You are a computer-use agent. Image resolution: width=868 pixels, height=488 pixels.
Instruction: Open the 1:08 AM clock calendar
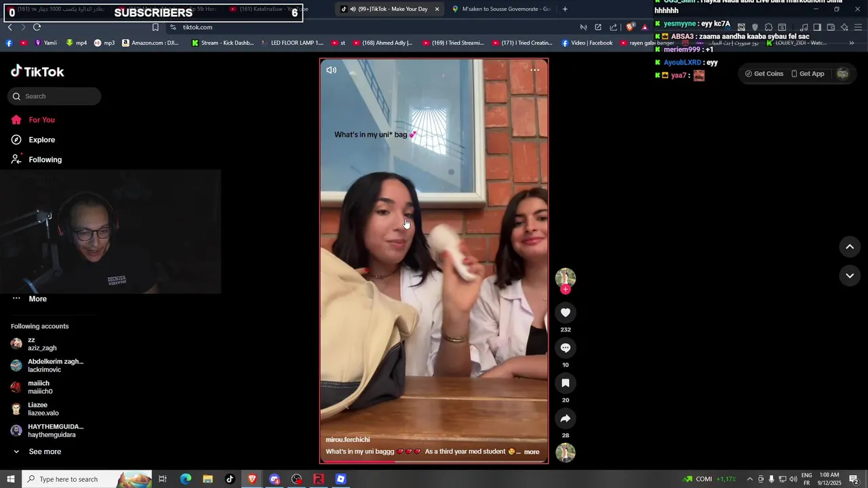[x=829, y=479]
